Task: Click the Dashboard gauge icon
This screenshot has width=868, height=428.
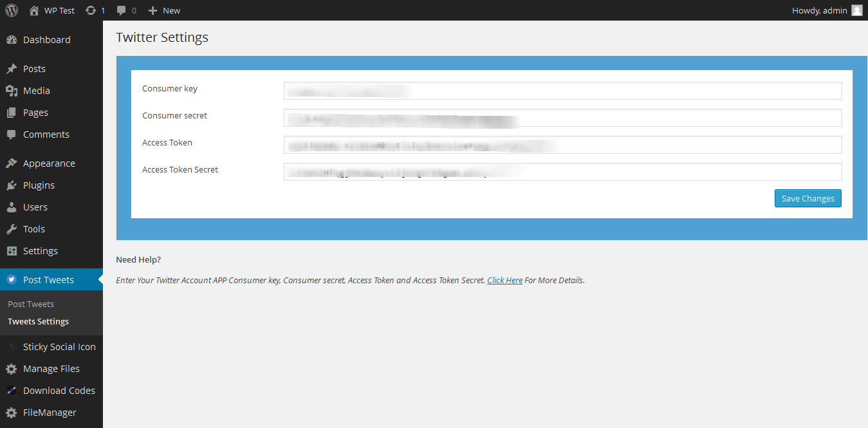Action: (12, 40)
